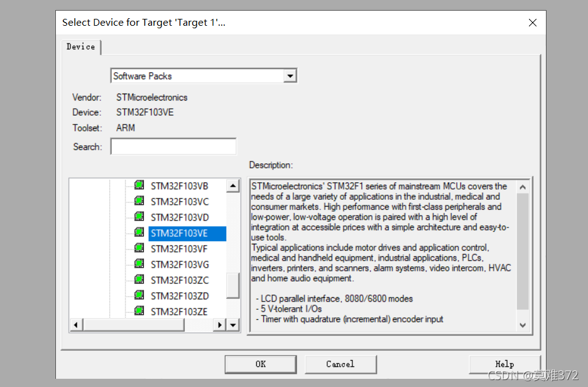
Task: Click the 'LCD parallel interface' description line
Action: 334,299
